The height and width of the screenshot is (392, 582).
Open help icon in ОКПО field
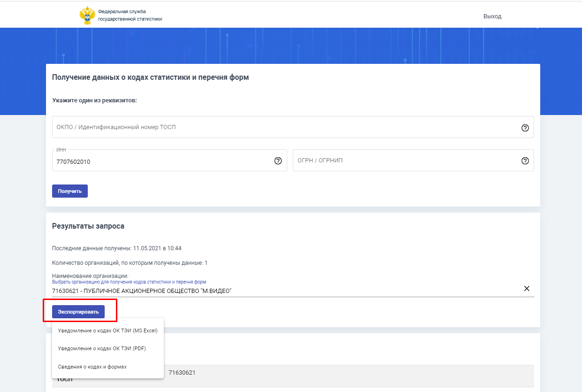click(525, 128)
